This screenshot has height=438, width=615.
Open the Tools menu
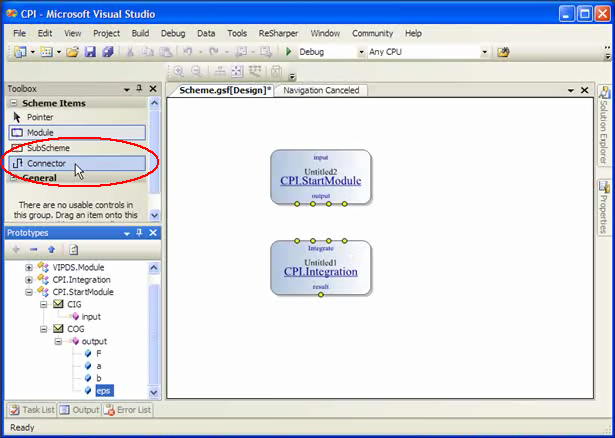237,33
